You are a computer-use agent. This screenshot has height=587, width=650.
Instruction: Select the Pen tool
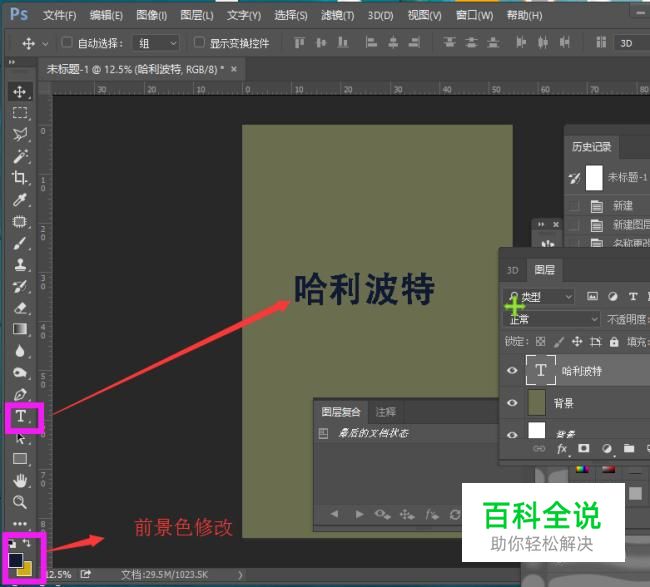click(19, 394)
